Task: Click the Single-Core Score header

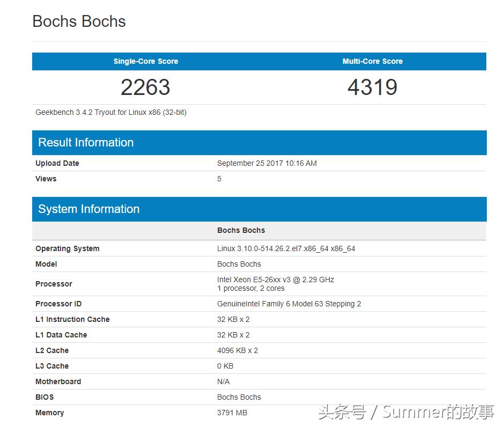Action: [146, 61]
